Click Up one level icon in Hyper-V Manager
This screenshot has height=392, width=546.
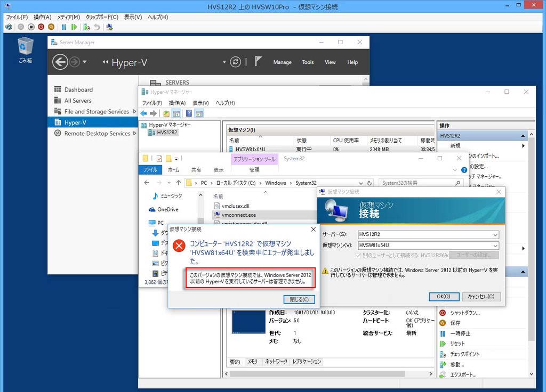(x=166, y=113)
